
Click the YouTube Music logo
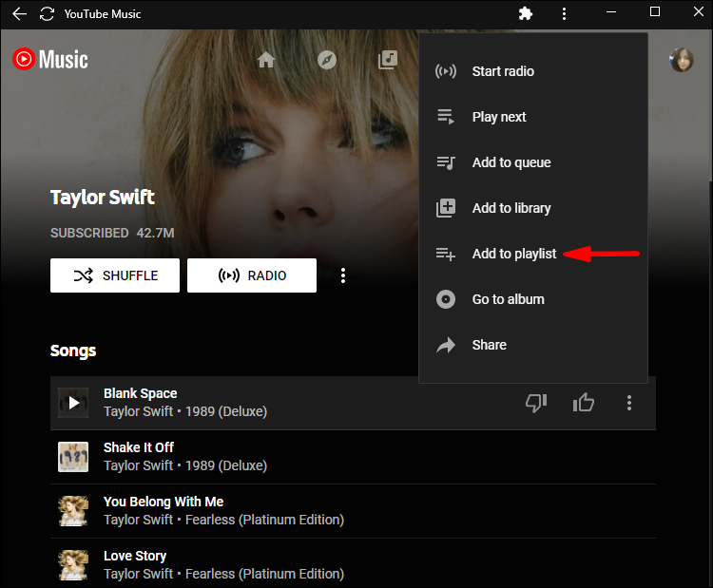(x=50, y=60)
